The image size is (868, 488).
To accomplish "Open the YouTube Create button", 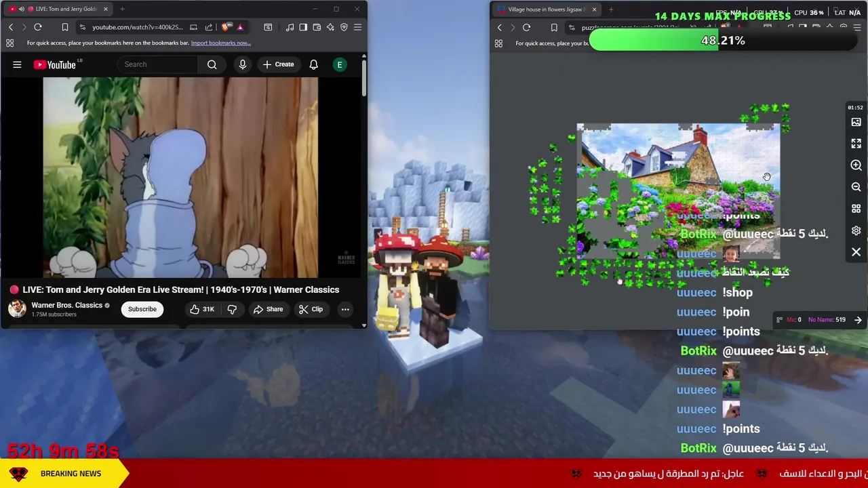I will coord(279,64).
